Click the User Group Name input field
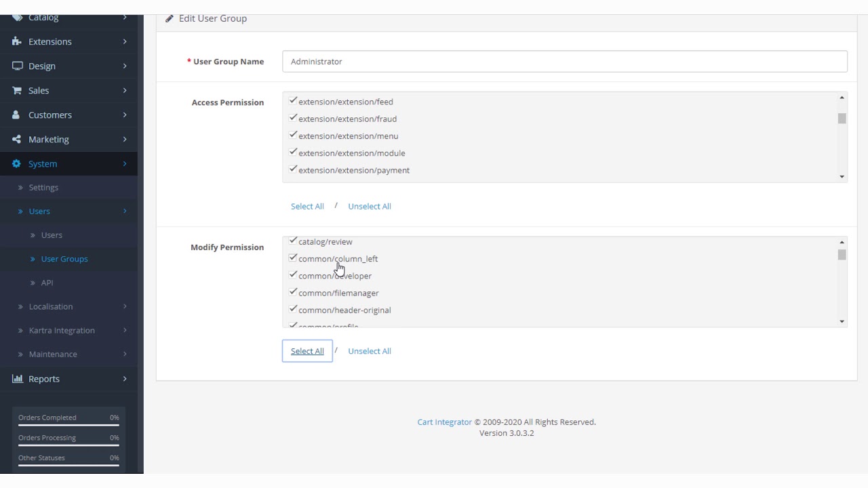This screenshot has height=488, width=868. (565, 61)
